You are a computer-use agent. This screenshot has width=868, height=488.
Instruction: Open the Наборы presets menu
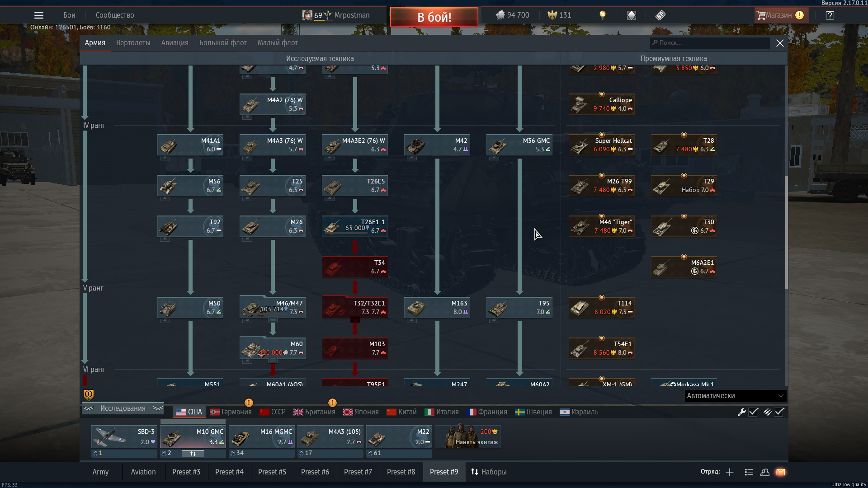click(x=489, y=472)
